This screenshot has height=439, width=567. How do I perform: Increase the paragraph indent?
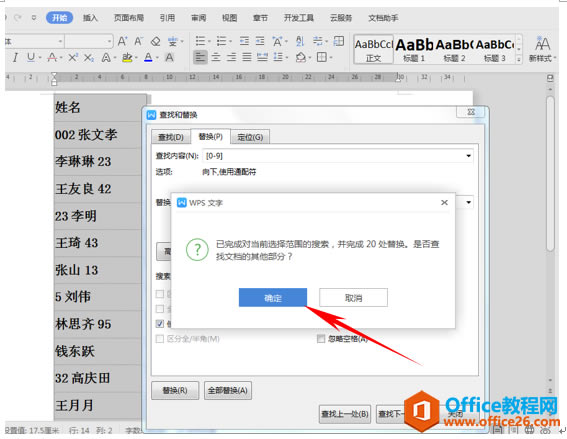point(260,41)
